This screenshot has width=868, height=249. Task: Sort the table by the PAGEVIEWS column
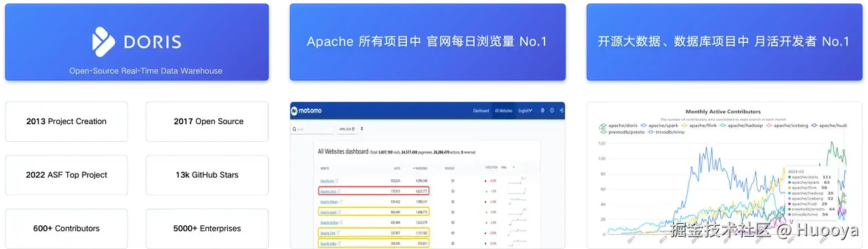point(420,168)
